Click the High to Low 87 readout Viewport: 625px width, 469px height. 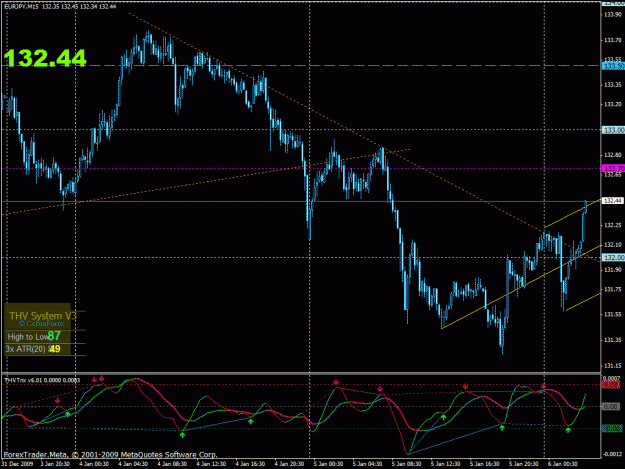tap(34, 336)
